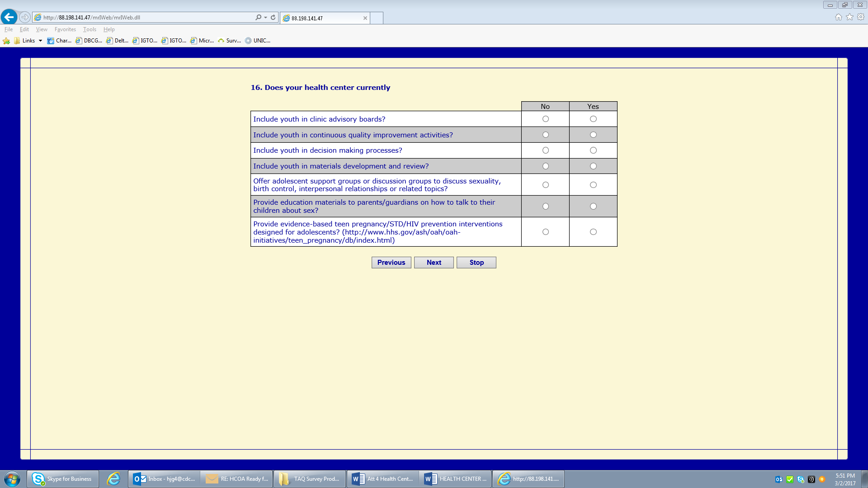The image size is (868, 488).
Task: Click into the URL address field
Action: [x=145, y=17]
